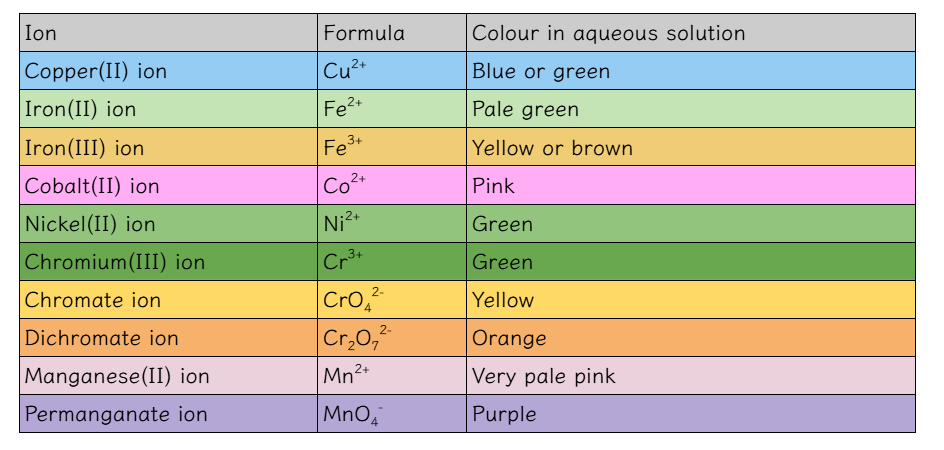Image resolution: width=944 pixels, height=450 pixels.
Task: Select the Yellow or brown cell
Action: [691, 147]
